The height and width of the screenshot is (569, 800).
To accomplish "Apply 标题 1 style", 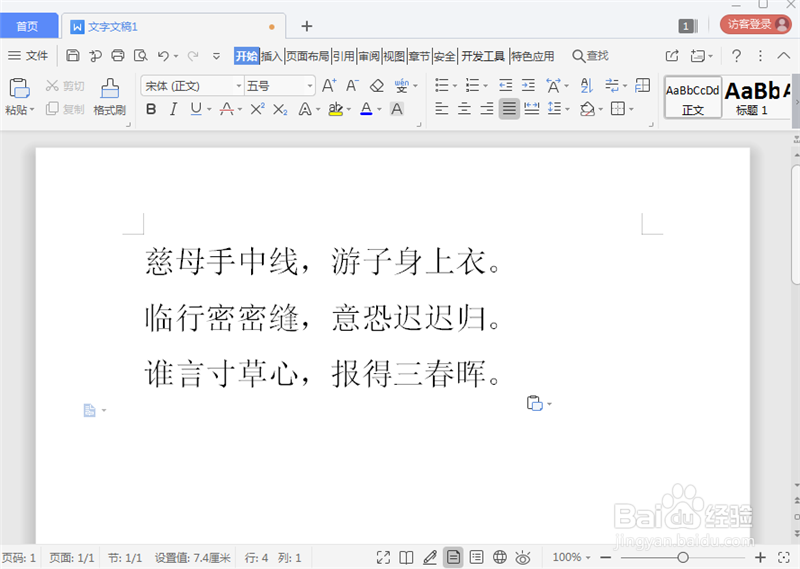I will pyautogui.click(x=756, y=98).
